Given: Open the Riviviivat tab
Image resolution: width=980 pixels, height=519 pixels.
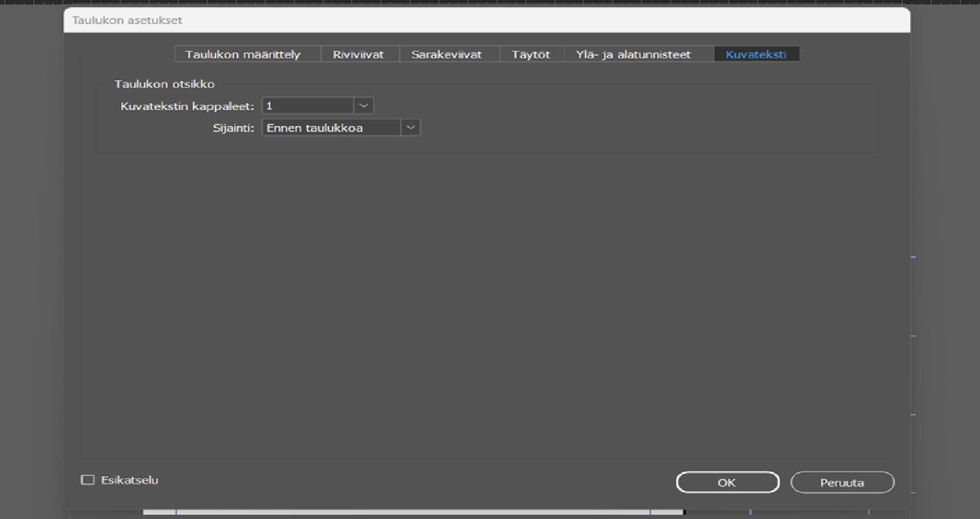Looking at the screenshot, I should (360, 54).
